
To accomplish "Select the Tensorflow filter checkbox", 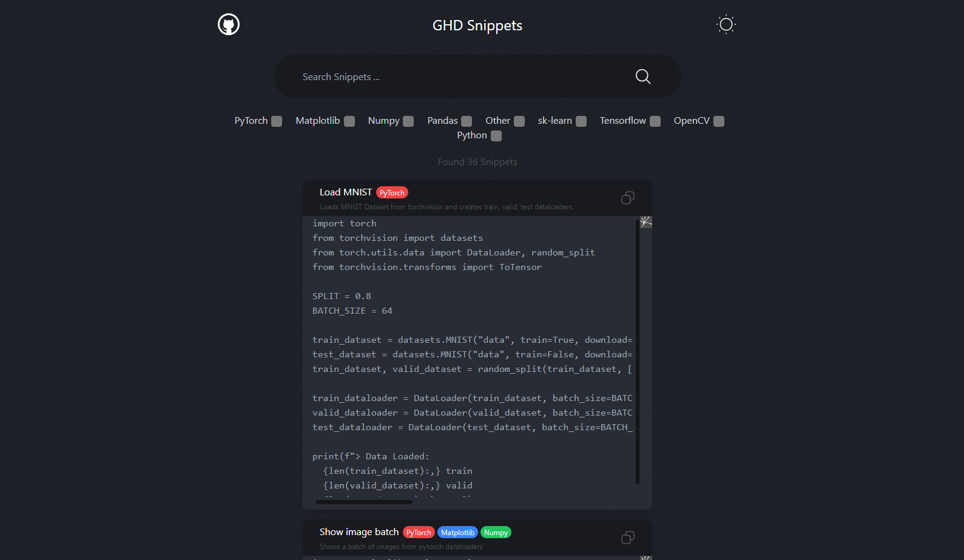I will pos(655,121).
